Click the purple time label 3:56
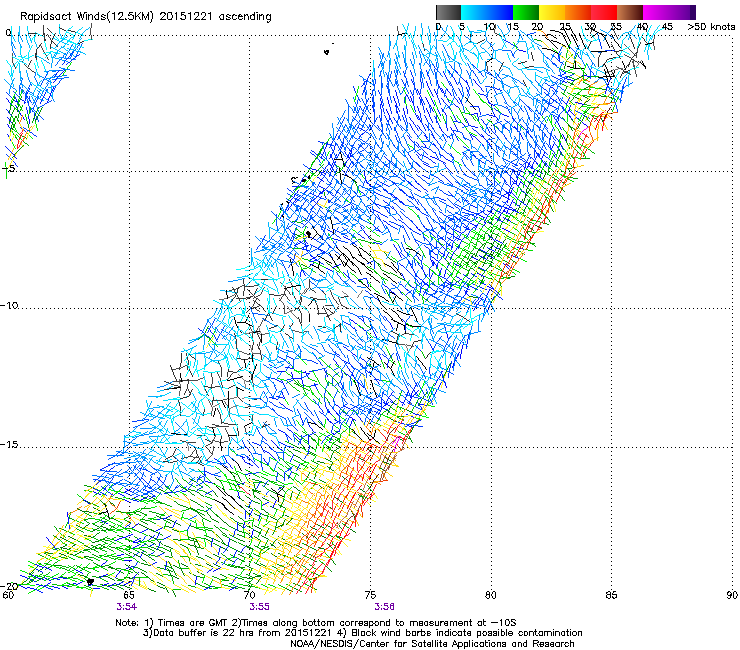 point(384,607)
